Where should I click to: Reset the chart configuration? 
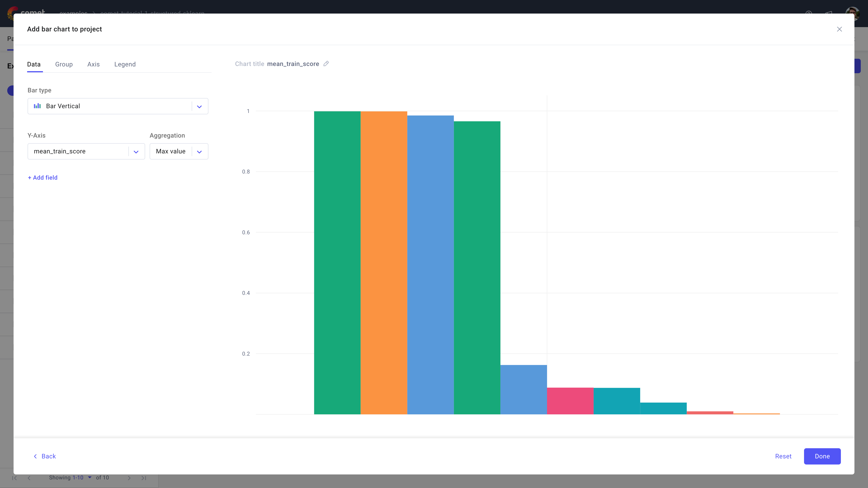coord(783,456)
